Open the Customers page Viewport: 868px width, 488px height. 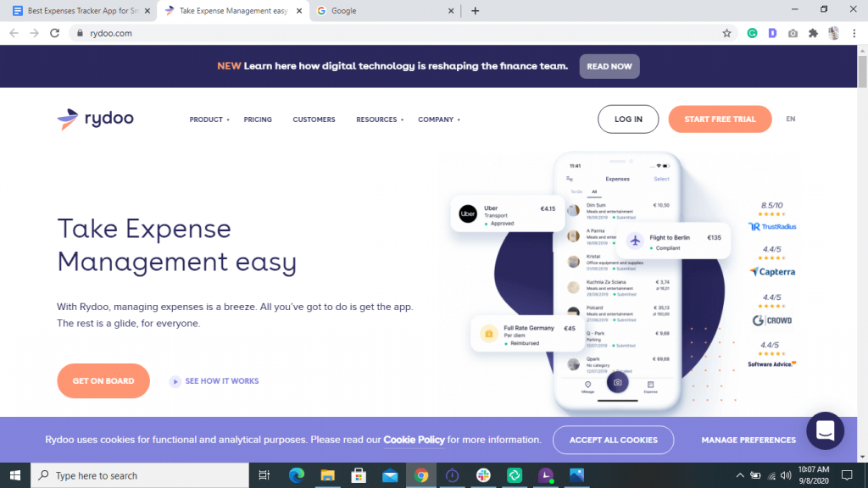[x=314, y=119]
